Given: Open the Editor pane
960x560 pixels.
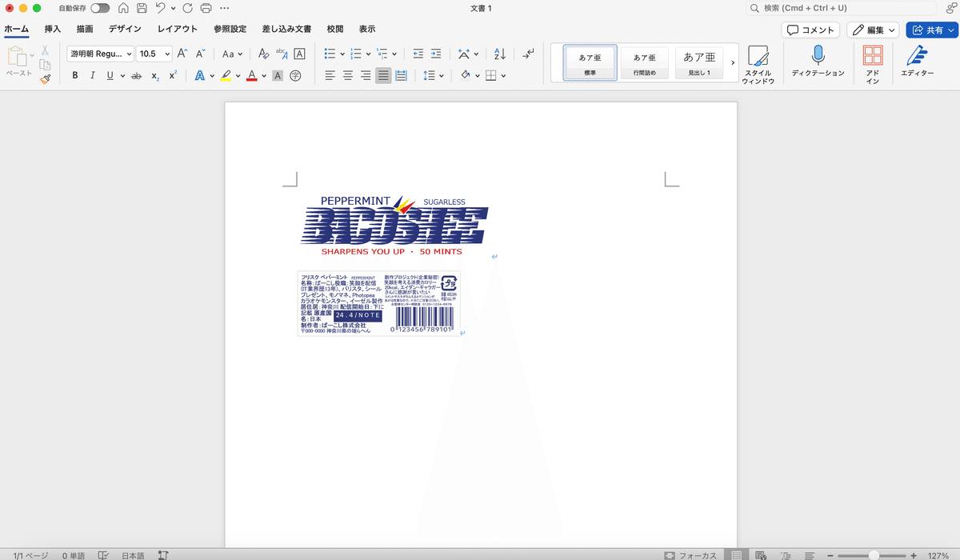Looking at the screenshot, I should pyautogui.click(x=917, y=61).
